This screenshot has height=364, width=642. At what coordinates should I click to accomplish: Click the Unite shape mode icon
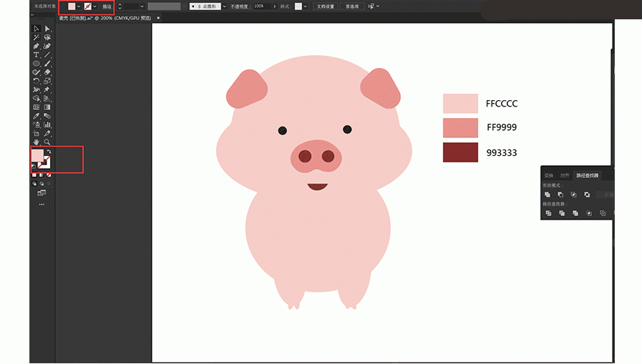point(548,195)
